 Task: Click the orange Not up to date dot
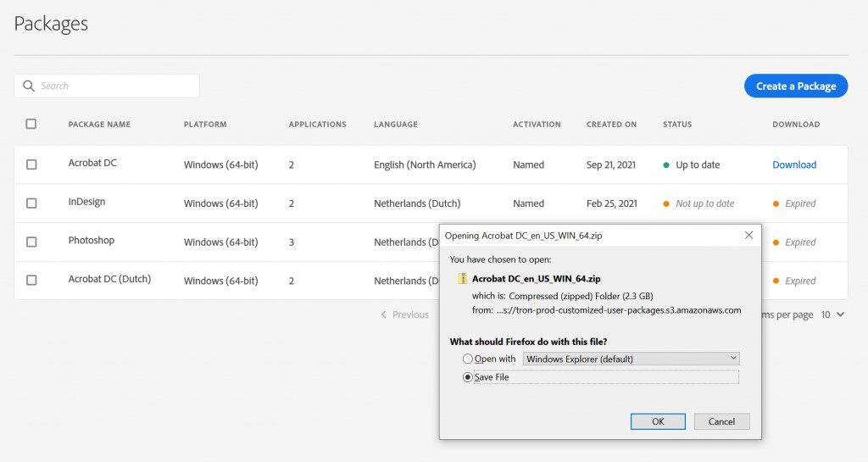point(667,203)
